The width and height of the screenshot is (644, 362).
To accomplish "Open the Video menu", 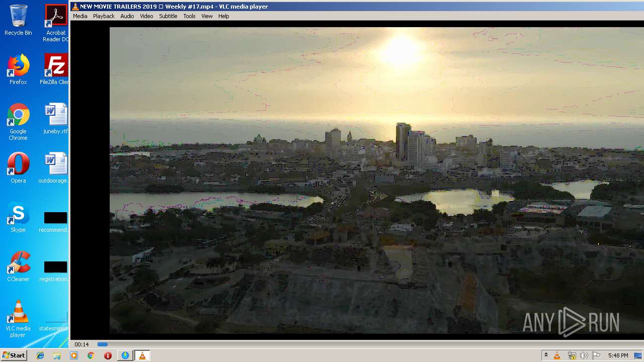I will (x=146, y=16).
